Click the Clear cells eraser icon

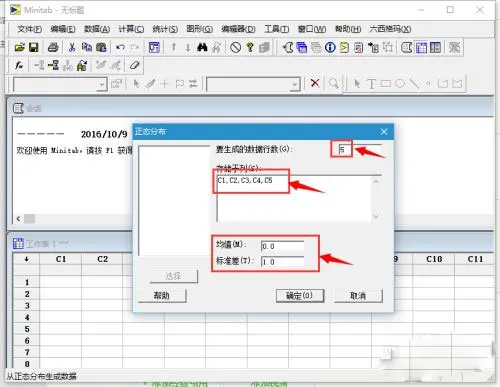134,65
